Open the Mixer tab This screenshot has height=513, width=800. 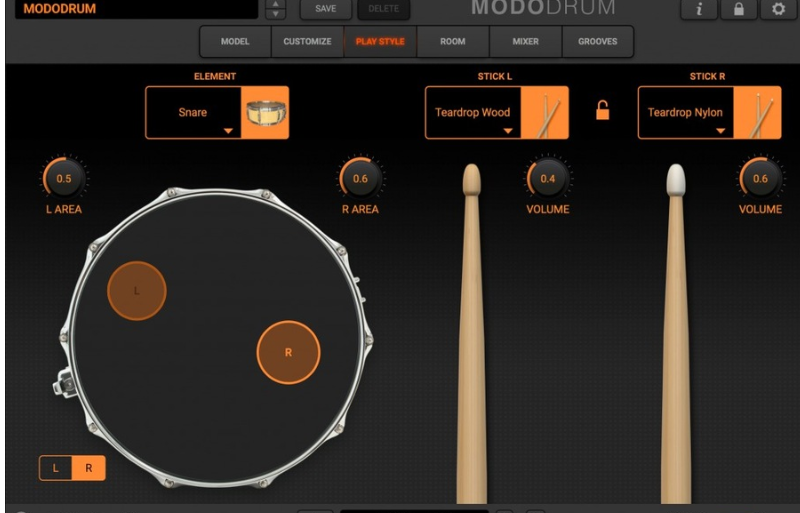point(526,41)
